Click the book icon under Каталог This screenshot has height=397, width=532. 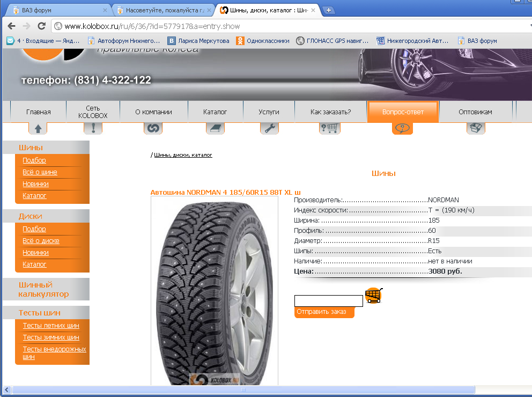click(216, 128)
